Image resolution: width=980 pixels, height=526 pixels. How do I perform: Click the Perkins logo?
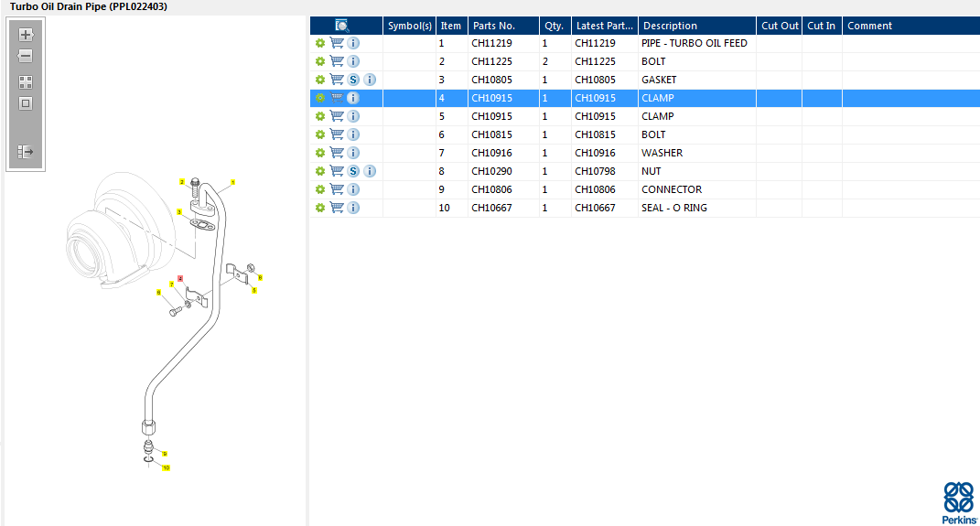click(x=959, y=502)
